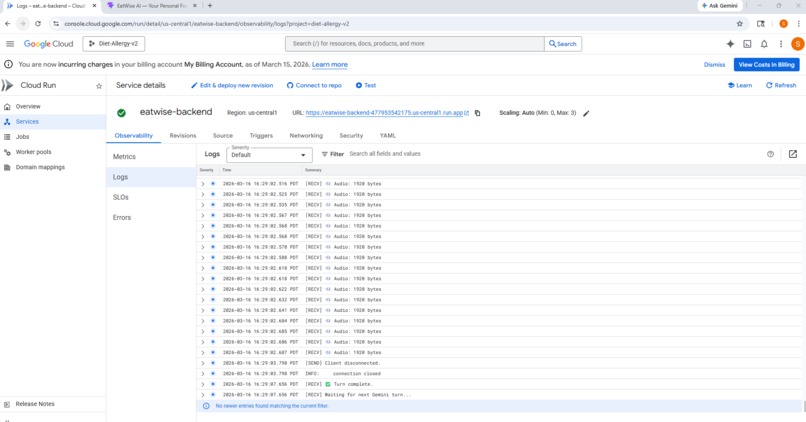Viewport: 806px width, 422px height.
Task: Open the Triggers tab
Action: [261, 136]
